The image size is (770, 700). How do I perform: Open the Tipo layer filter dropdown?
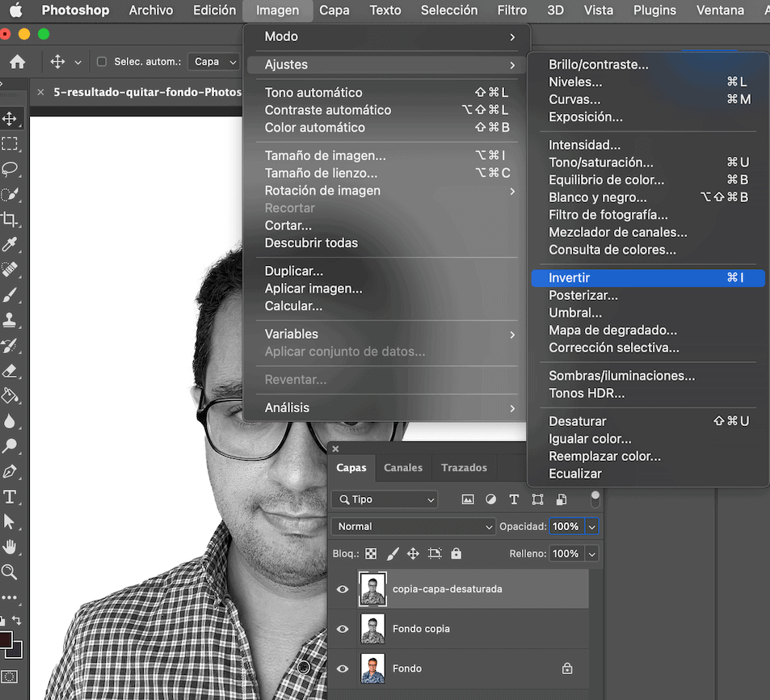coord(385,500)
